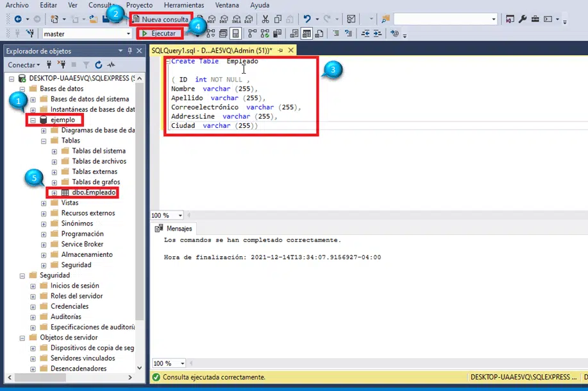Click the filter funnel icon in object explorer

click(86, 65)
